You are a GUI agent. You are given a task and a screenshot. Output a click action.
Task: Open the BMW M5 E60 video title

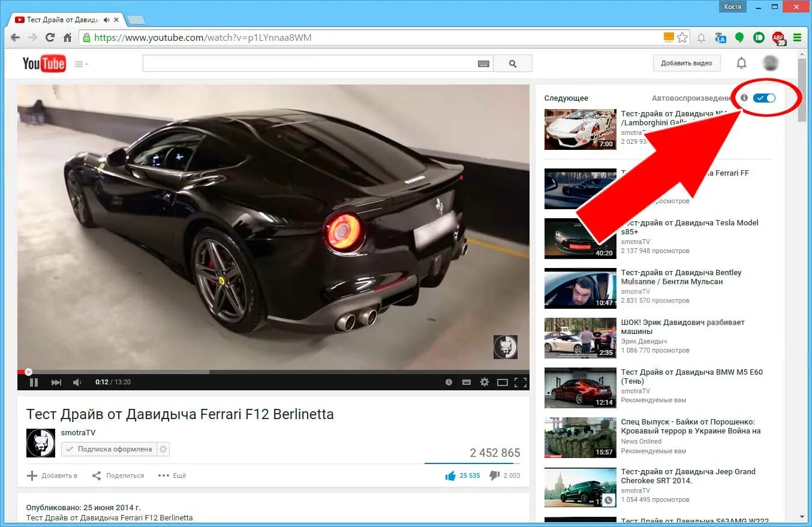point(692,377)
